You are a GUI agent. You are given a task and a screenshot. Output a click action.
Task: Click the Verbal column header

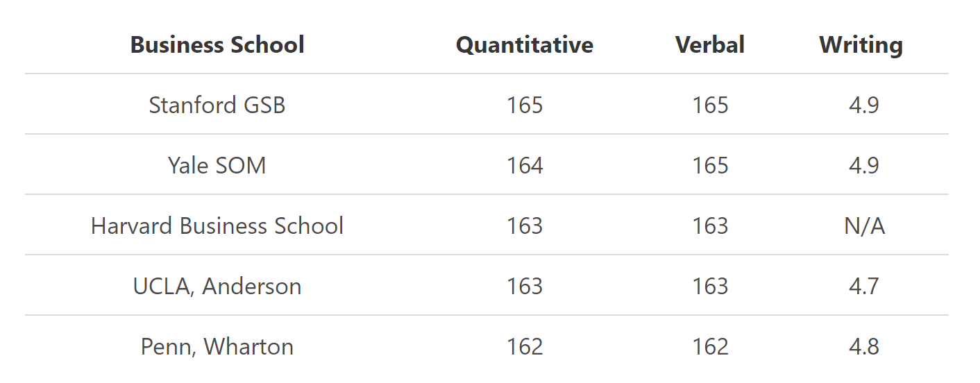pos(710,45)
